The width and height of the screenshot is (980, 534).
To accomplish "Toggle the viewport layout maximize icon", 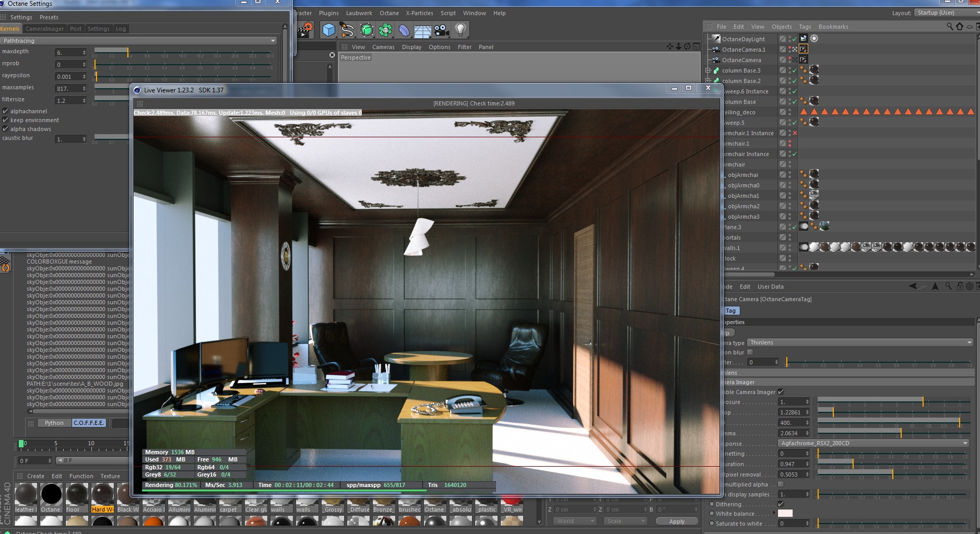I will [696, 46].
